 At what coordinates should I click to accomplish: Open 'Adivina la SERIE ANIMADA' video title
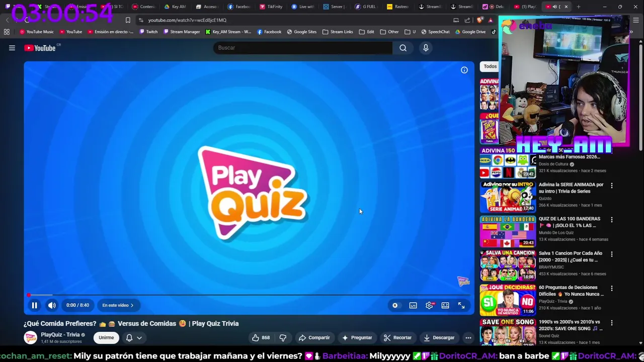coord(571,188)
